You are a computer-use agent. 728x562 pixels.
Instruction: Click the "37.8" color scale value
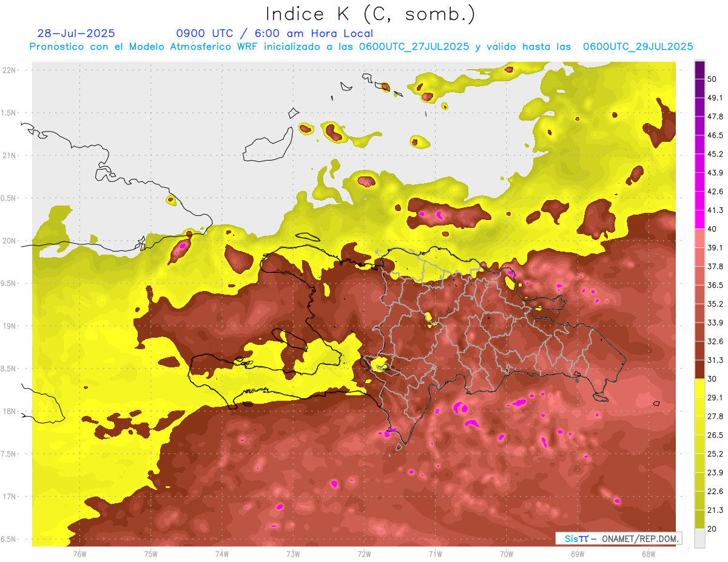pyautogui.click(x=715, y=266)
